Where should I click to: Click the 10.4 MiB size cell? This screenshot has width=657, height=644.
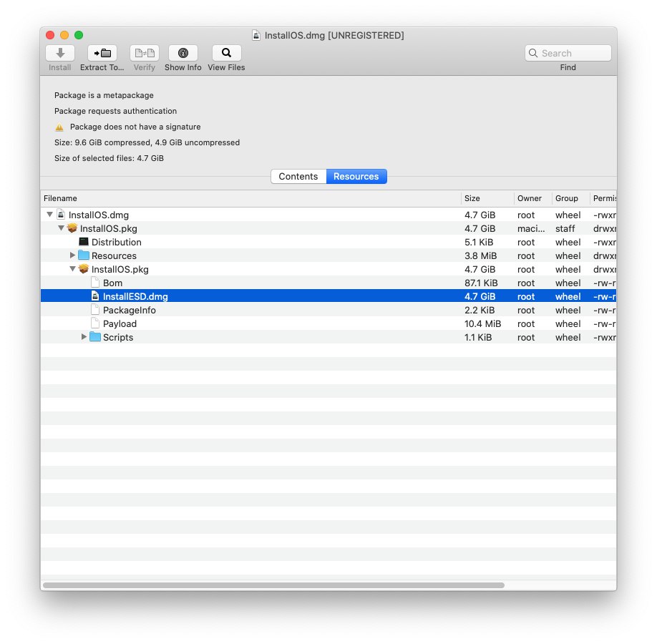(x=482, y=324)
